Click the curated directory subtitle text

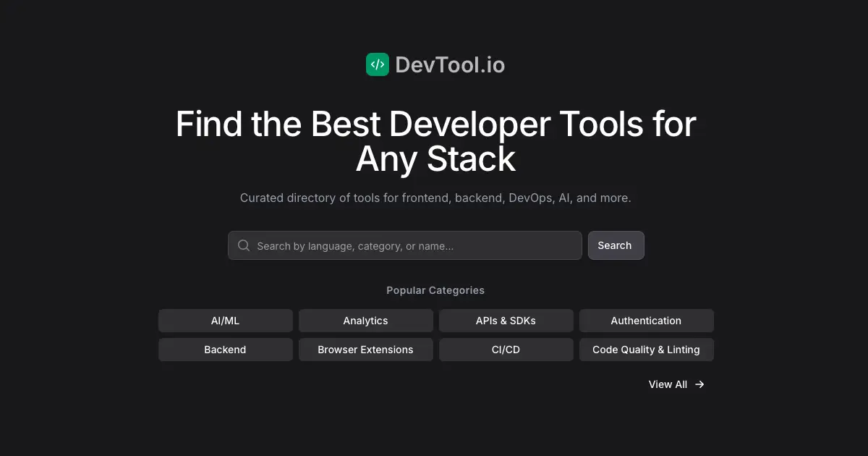click(435, 198)
